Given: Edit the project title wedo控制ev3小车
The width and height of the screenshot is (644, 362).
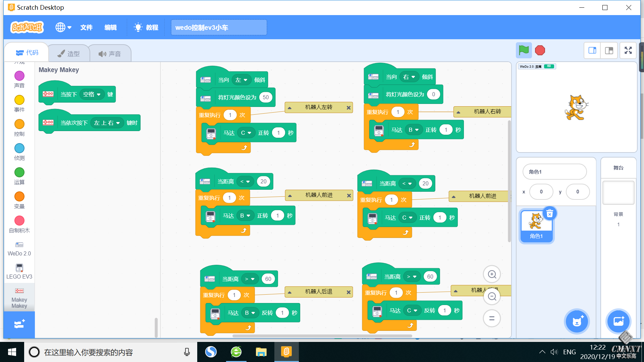Looking at the screenshot, I should click(x=218, y=27).
